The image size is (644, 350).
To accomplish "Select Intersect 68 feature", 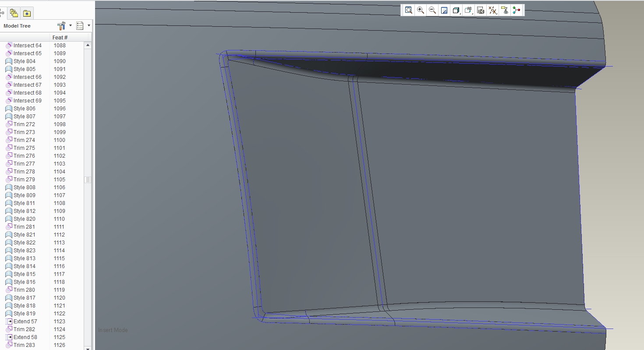I will point(27,93).
